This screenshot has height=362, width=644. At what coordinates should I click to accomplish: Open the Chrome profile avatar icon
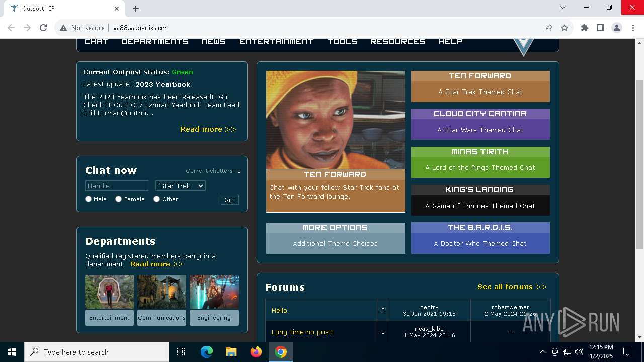[x=617, y=28]
